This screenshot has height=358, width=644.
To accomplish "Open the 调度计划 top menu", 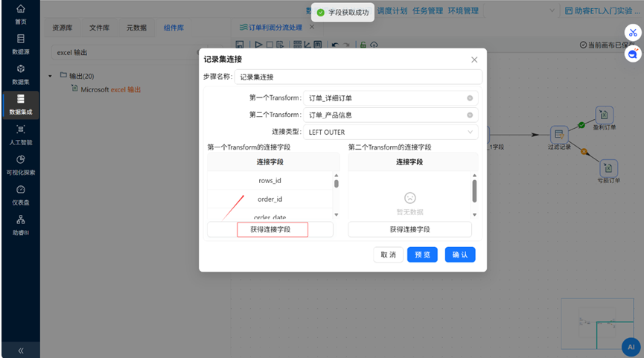I will (x=392, y=10).
